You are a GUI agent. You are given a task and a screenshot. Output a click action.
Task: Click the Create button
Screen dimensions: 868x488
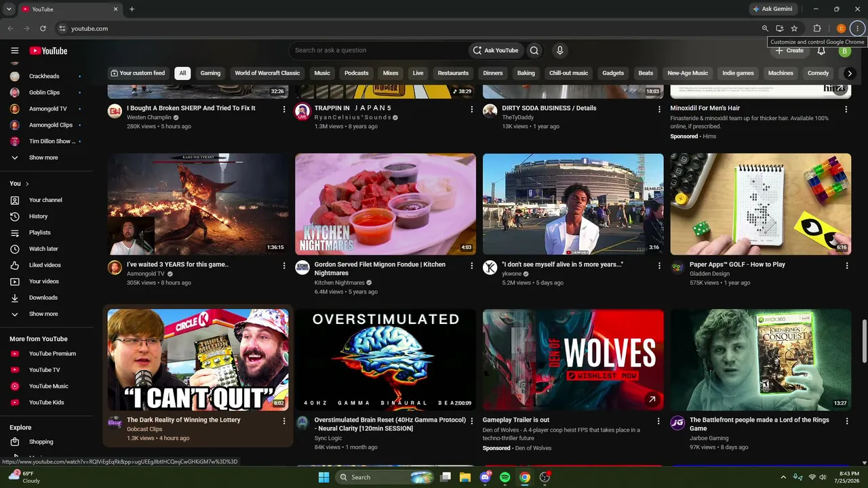coord(789,51)
